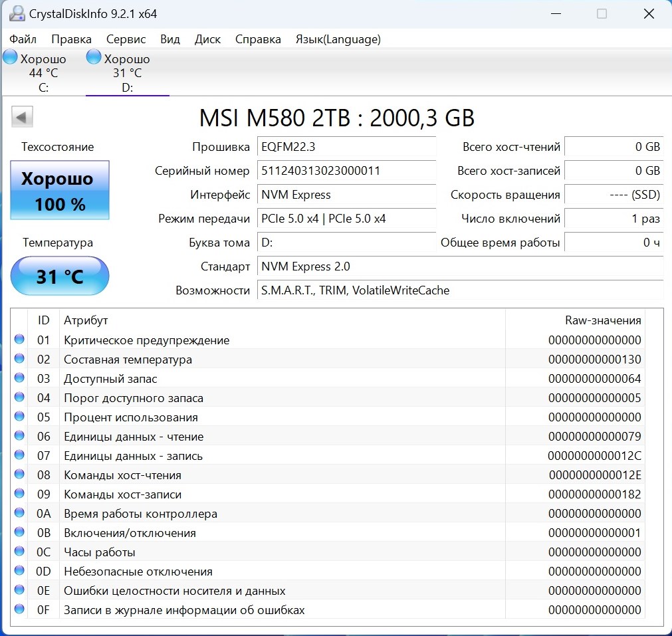The width and height of the screenshot is (672, 636).
Task: Click the CrystalDiskInfo app icon in title bar
Action: point(17,14)
